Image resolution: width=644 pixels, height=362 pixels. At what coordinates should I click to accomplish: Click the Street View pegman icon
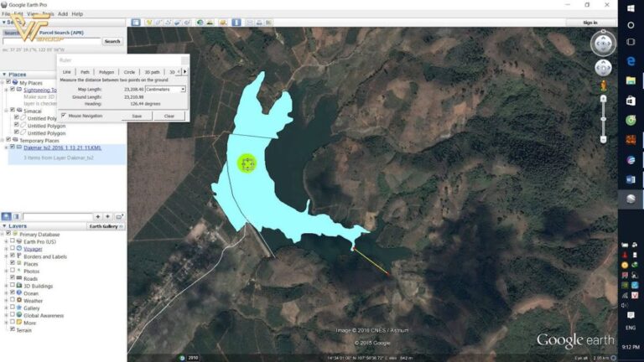[x=603, y=85]
